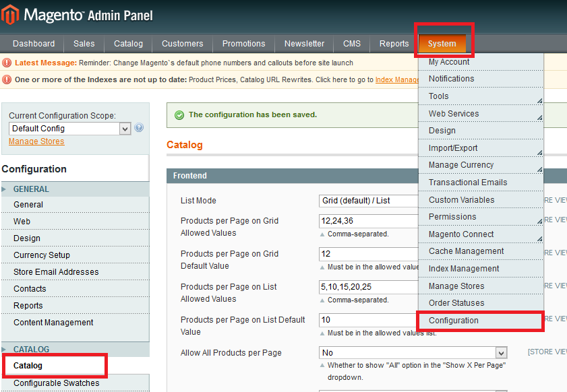Open Store Email Addresses section
Viewport: 567px width, 392px height.
coord(76,271)
